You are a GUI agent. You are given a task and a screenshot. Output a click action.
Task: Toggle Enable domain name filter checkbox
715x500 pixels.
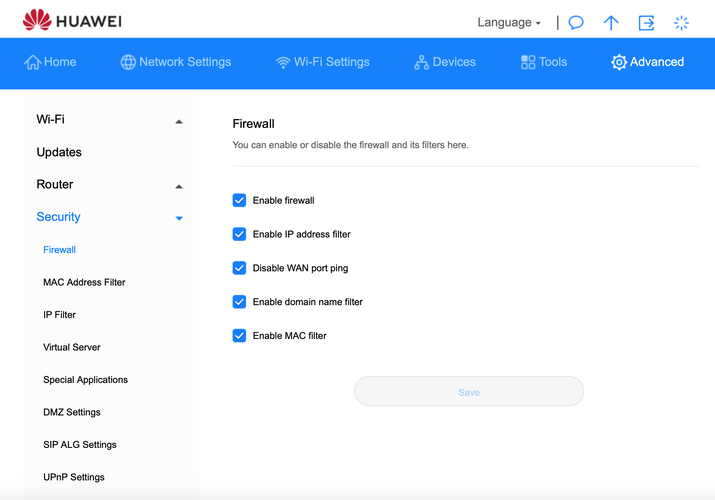tap(239, 301)
